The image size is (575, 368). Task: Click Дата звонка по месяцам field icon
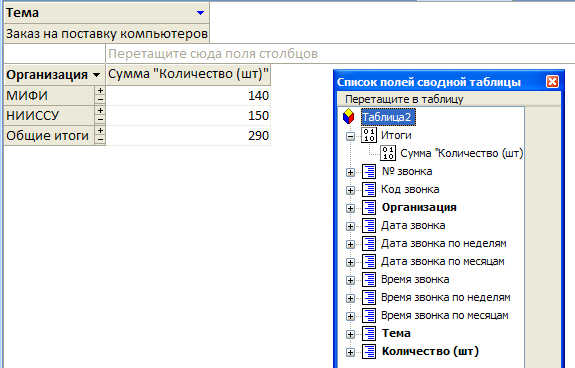pyautogui.click(x=369, y=261)
